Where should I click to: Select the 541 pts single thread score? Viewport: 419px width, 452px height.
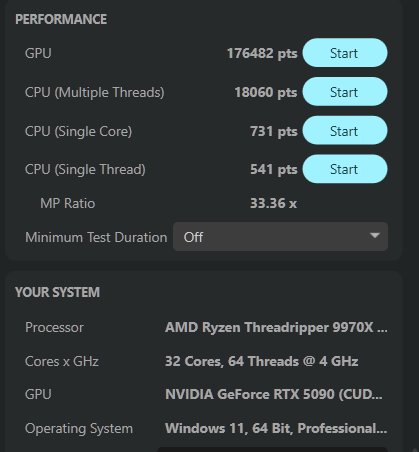[x=274, y=170]
